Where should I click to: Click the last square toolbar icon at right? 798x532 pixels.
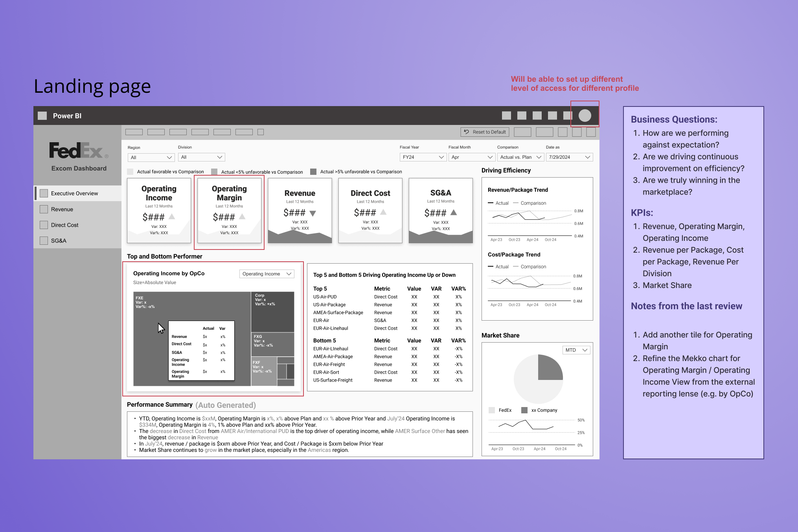tap(591, 132)
